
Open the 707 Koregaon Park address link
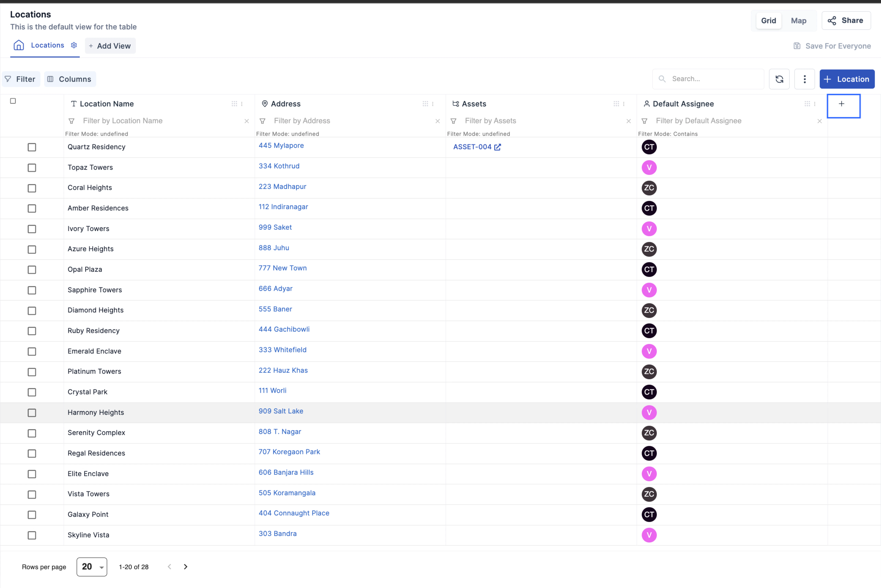pyautogui.click(x=289, y=452)
